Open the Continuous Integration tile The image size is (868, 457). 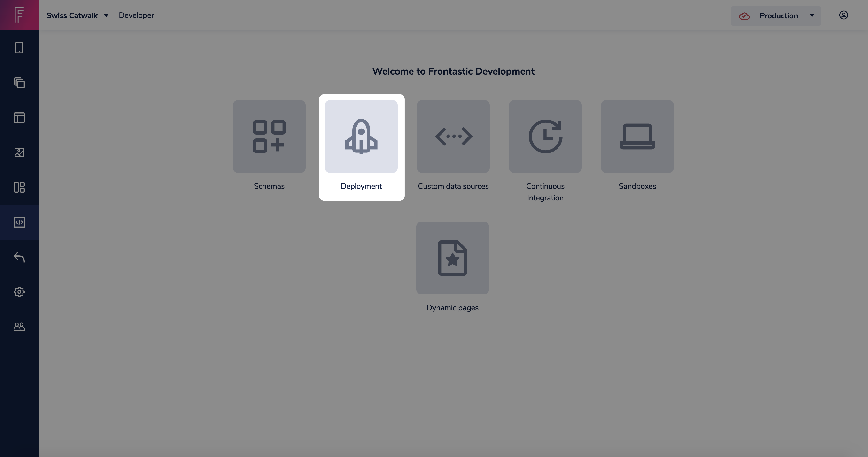tap(545, 136)
